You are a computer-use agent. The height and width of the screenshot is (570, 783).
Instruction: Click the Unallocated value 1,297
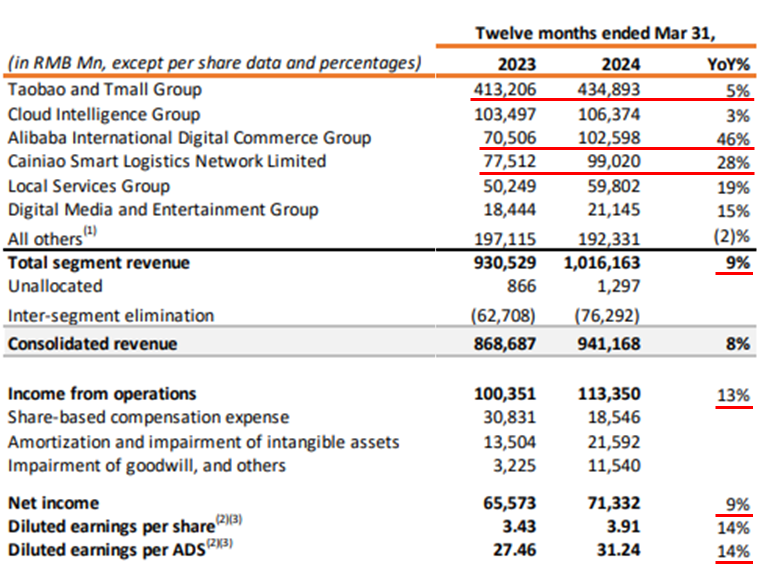(618, 286)
